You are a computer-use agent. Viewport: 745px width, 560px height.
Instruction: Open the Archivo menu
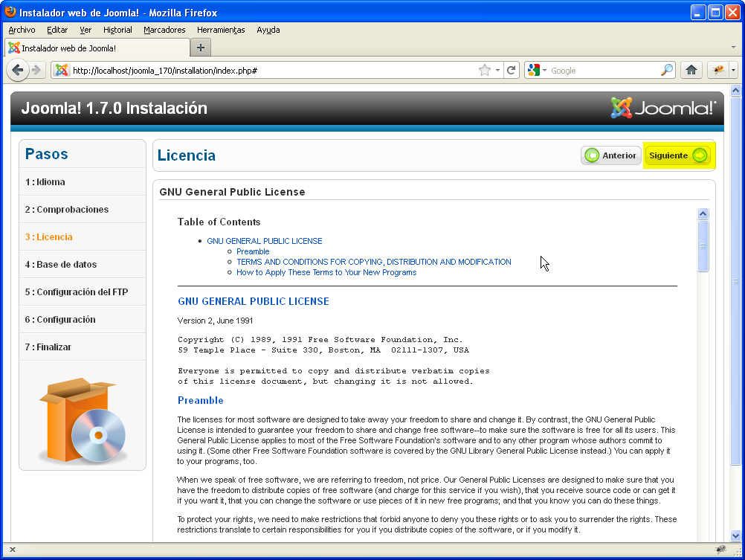click(x=22, y=30)
